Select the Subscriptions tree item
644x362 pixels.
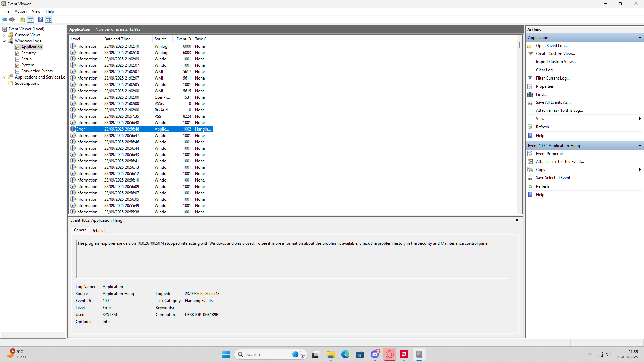27,83
